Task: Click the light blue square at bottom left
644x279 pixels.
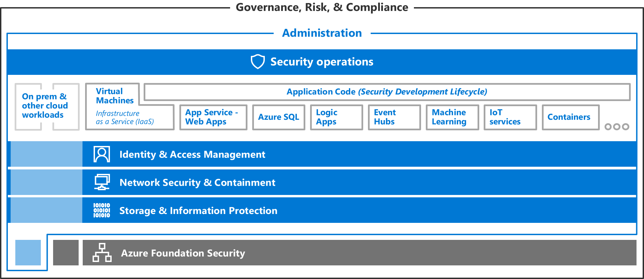Action: click(28, 252)
